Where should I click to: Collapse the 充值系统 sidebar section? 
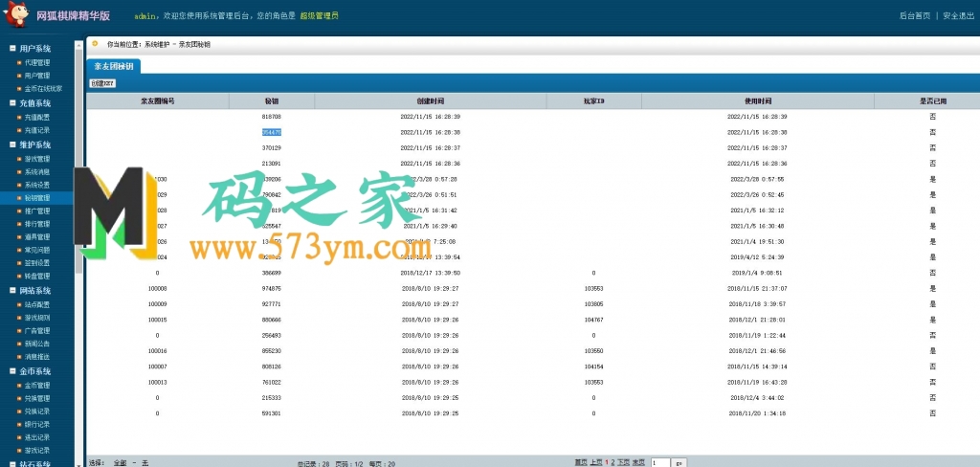click(35, 102)
